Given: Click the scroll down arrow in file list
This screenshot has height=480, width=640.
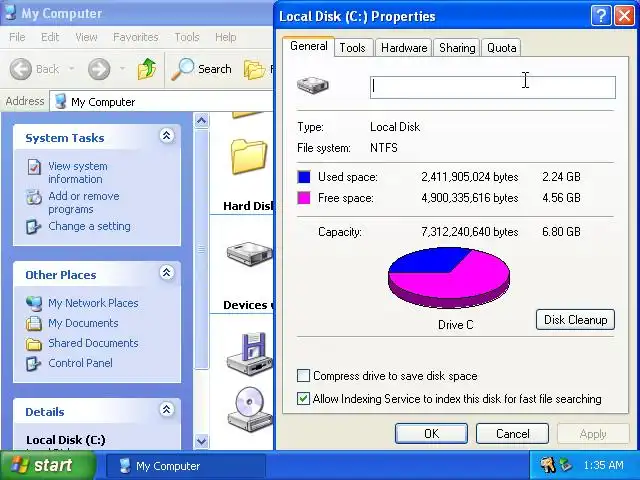Looking at the screenshot, I should tap(201, 441).
